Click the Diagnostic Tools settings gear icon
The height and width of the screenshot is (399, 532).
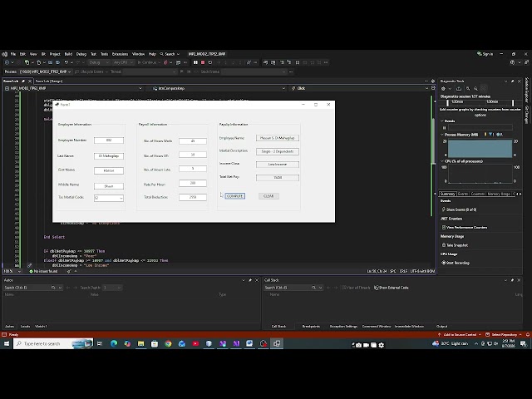pyautogui.click(x=443, y=89)
